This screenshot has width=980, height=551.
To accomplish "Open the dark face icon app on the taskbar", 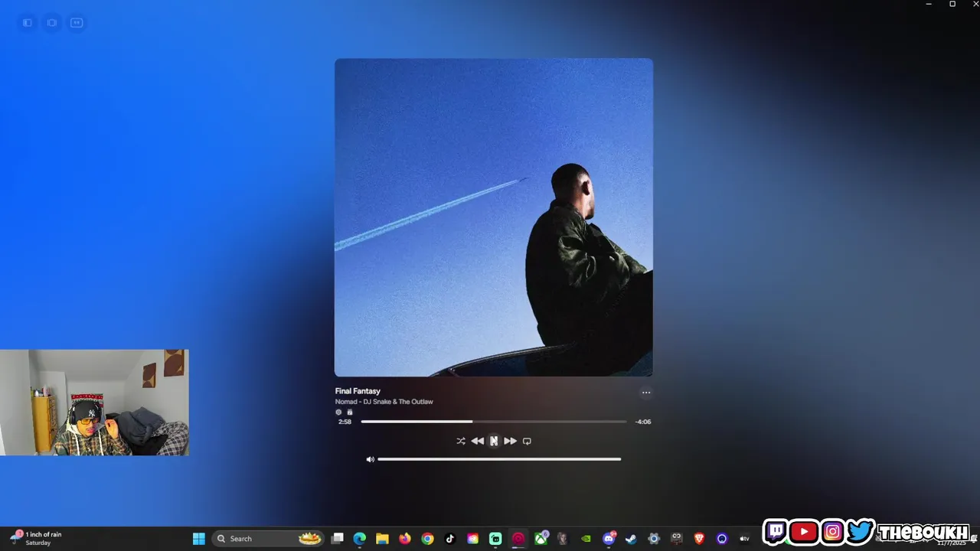I will point(676,539).
